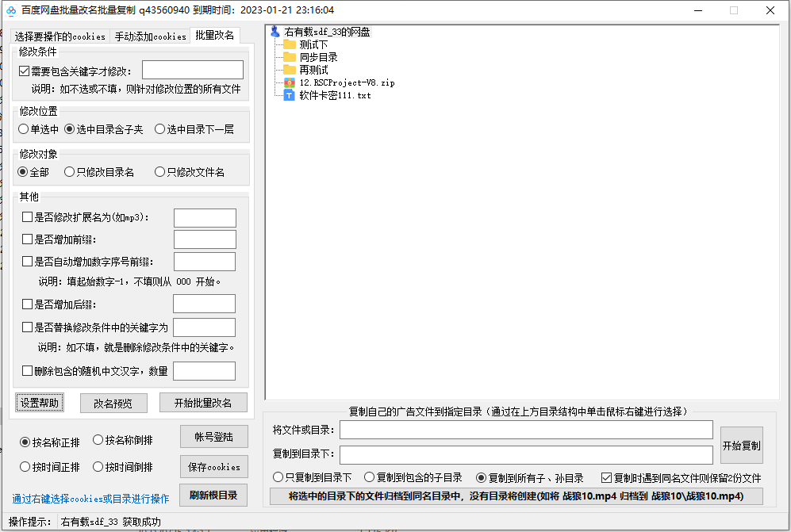
Task: Click the random Chinese character count field
Action: [x=205, y=371]
